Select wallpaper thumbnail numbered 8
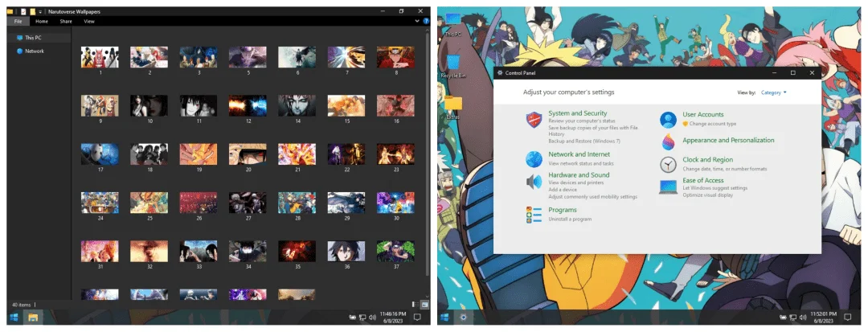 pos(395,58)
